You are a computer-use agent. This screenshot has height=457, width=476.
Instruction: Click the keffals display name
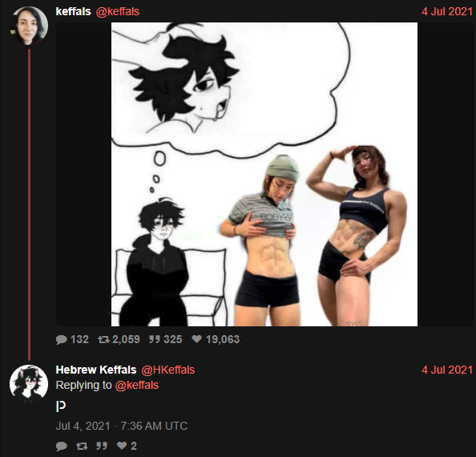[x=73, y=11]
